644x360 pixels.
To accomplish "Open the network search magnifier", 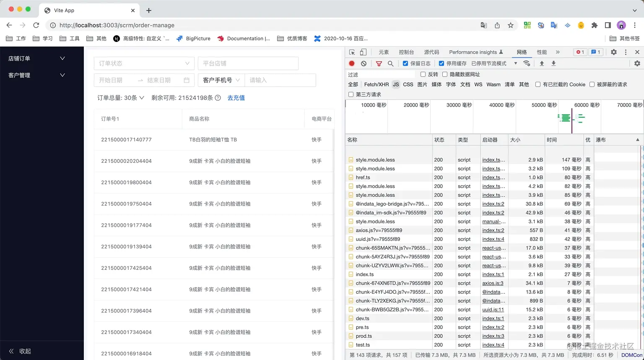I will tap(390, 63).
